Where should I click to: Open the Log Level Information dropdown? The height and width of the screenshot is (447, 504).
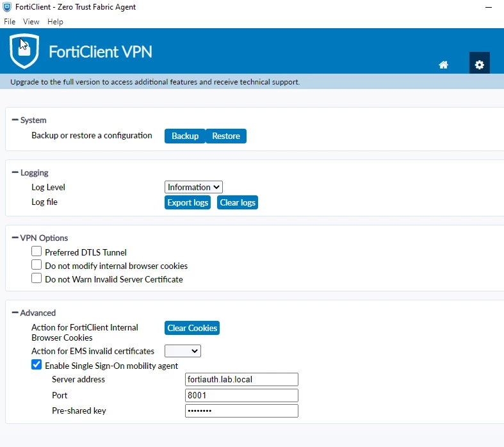coord(193,187)
